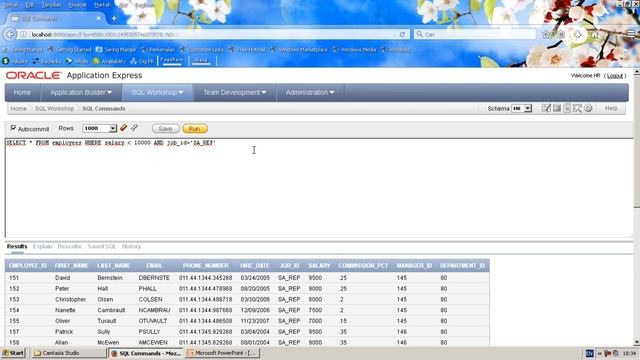Click the EMPLOYEE_ID column header
640x360 pixels.
pos(28,266)
